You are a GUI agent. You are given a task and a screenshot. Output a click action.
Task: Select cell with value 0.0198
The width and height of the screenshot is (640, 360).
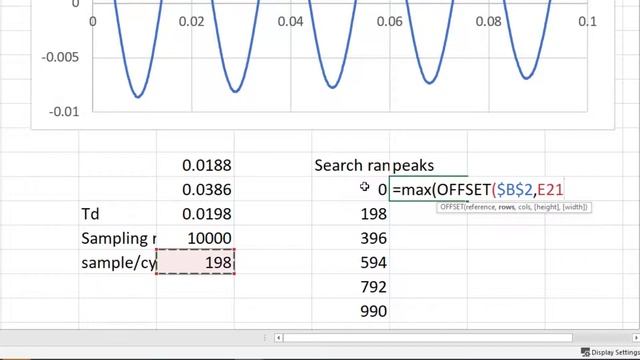pos(195,214)
